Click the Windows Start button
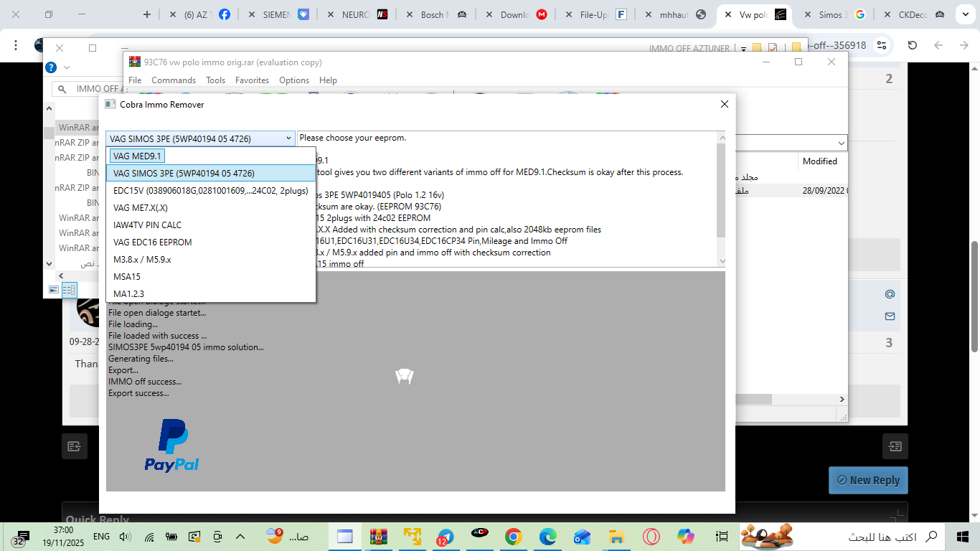Viewport: 980px width, 551px height. tap(963, 537)
